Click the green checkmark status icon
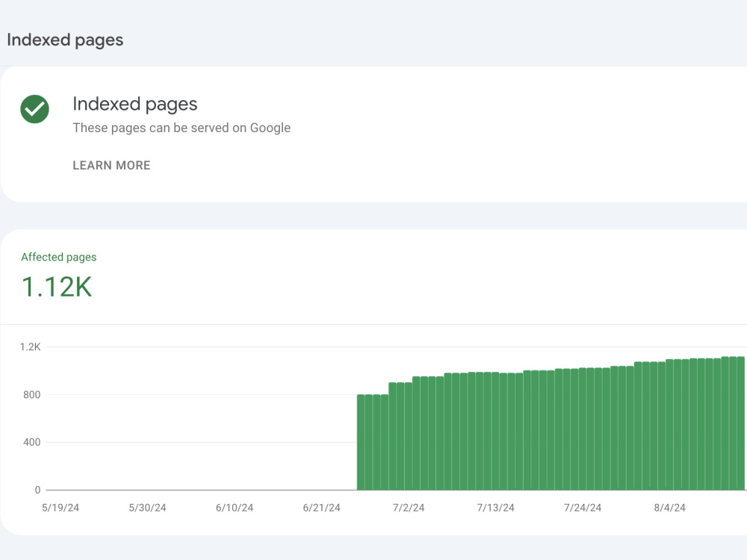 (x=35, y=109)
